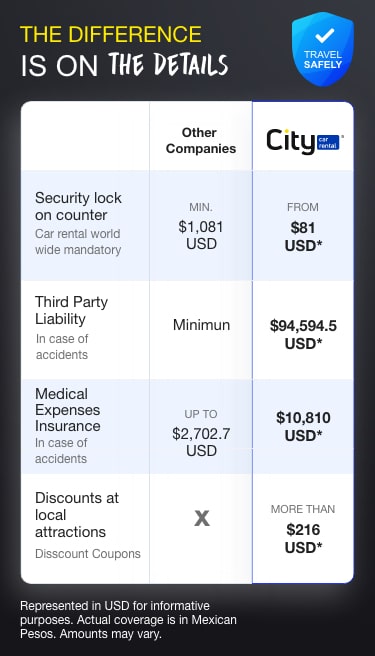Click the gray X under Other Companies

(x=202, y=519)
